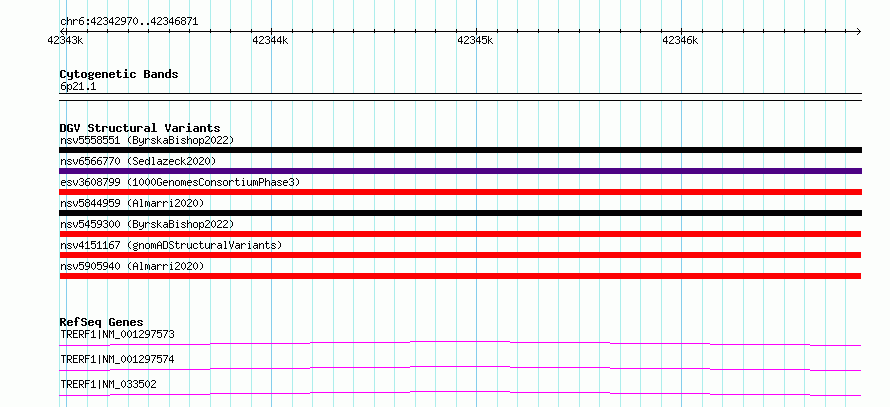Click the magenta line of TRERF1|NM_001297573
890x407 pixels.
click(460, 341)
